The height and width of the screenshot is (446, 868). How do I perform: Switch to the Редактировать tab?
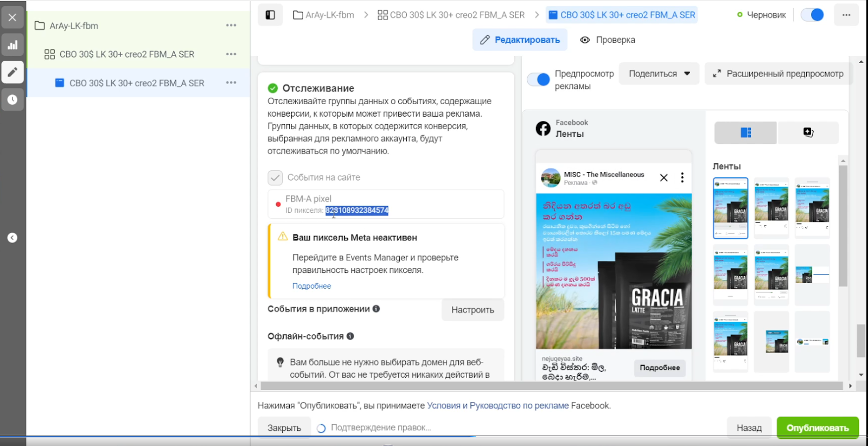click(x=520, y=40)
